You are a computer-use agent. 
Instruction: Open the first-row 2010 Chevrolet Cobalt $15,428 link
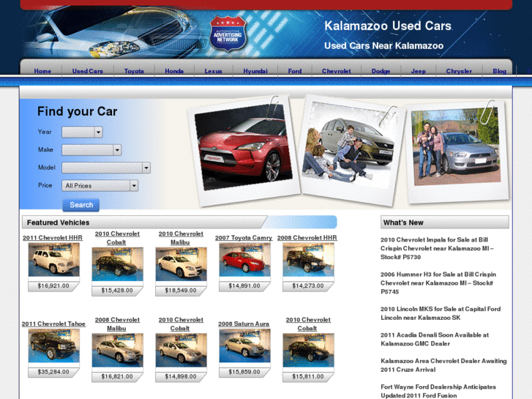point(117,238)
